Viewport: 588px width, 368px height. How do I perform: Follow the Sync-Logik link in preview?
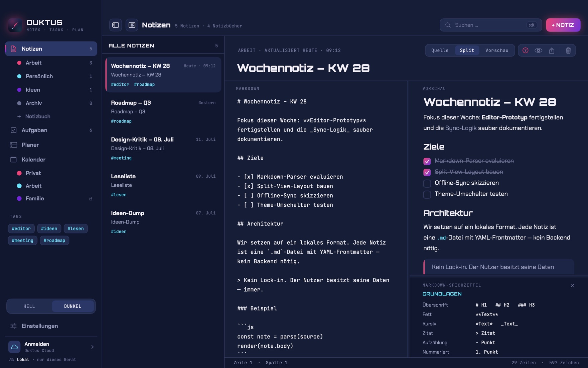(461, 128)
